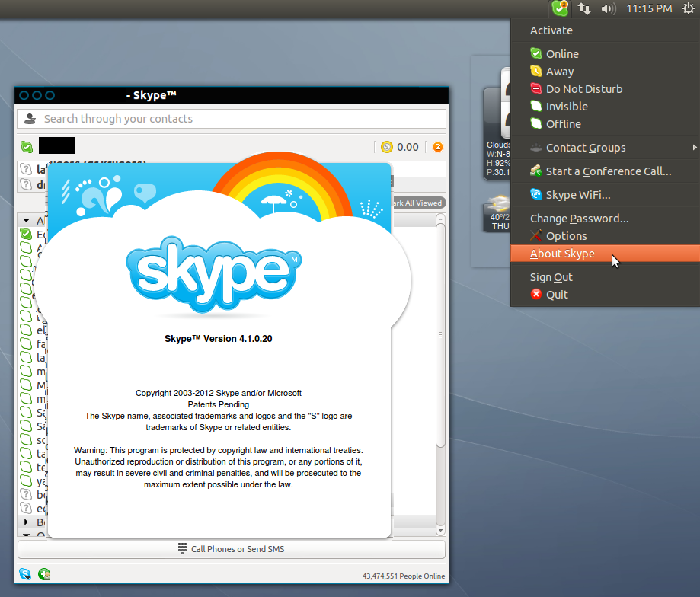
Task: Open the network connections indicator
Action: pos(584,8)
